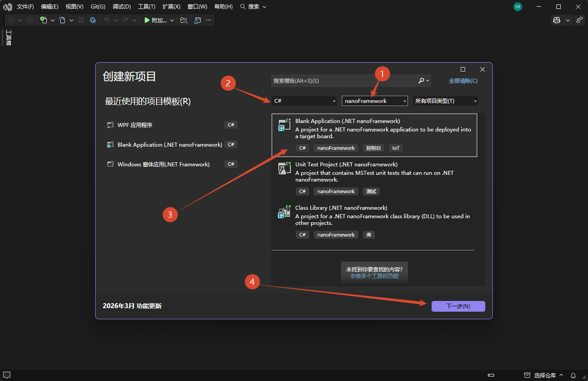This screenshot has width=588, height=381.
Task: Open the 窗口(W) menu
Action: [197, 7]
